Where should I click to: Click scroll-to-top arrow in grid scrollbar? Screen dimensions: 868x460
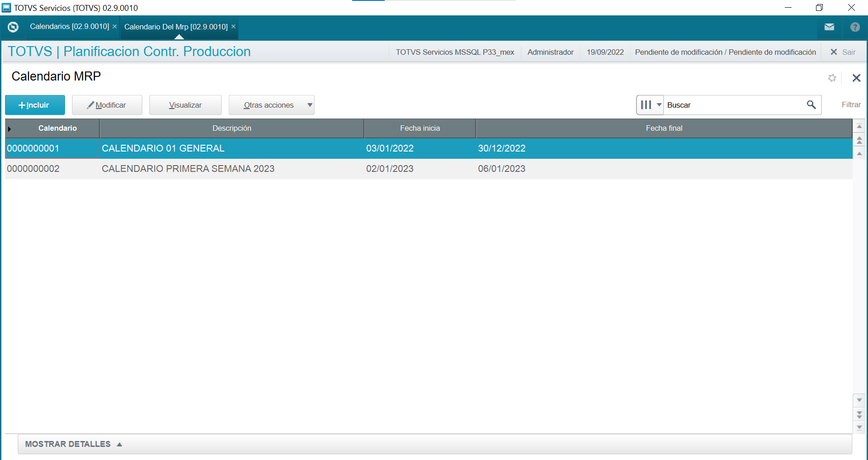[859, 127]
